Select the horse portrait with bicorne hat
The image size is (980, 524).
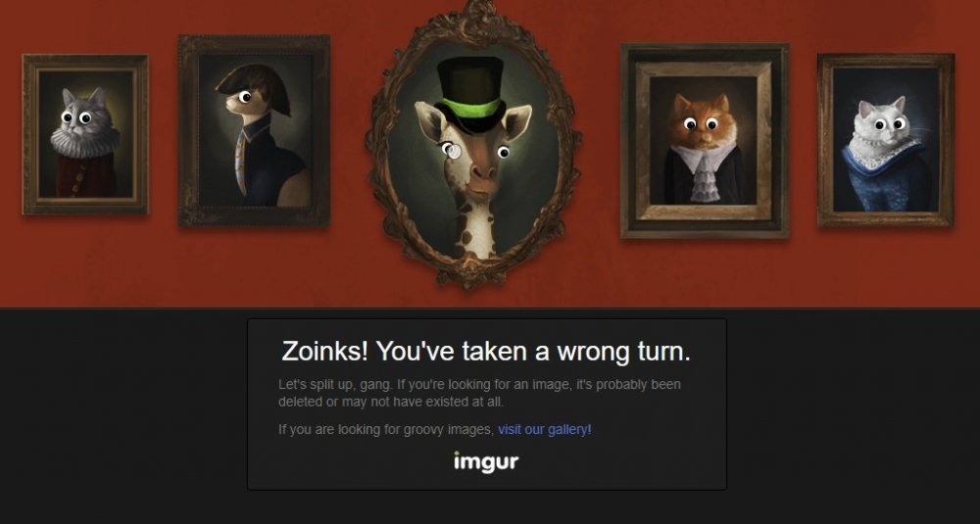[x=254, y=130]
